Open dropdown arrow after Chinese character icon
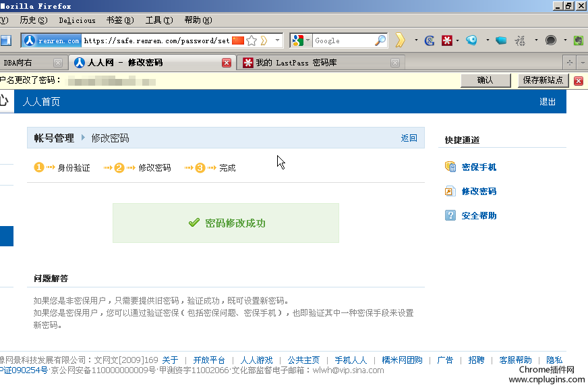The height and width of the screenshot is (388, 588). point(536,40)
